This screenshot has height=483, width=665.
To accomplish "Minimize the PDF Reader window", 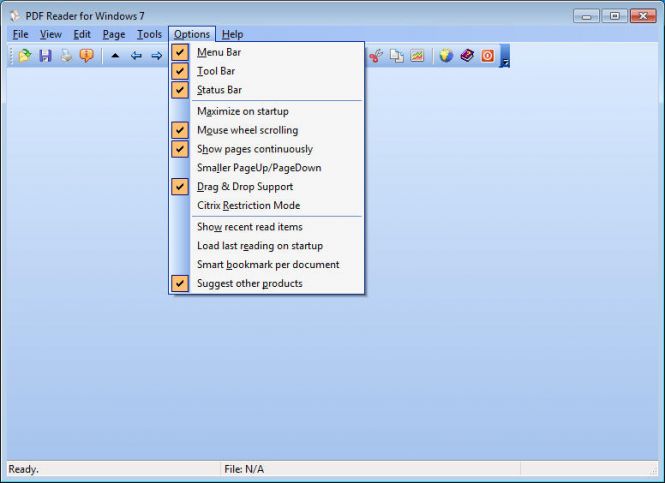I will click(x=587, y=16).
